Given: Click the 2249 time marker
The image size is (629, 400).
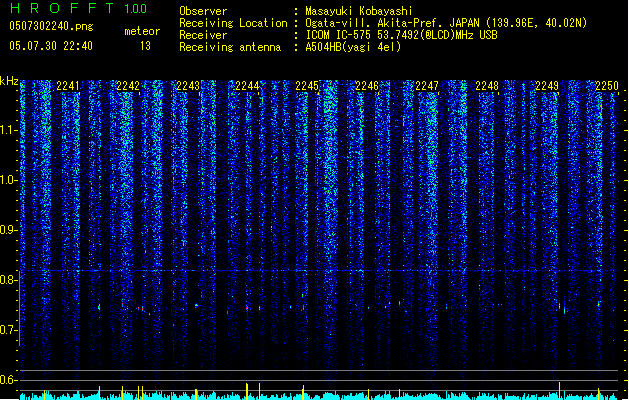Looking at the screenshot, I should (547, 86).
